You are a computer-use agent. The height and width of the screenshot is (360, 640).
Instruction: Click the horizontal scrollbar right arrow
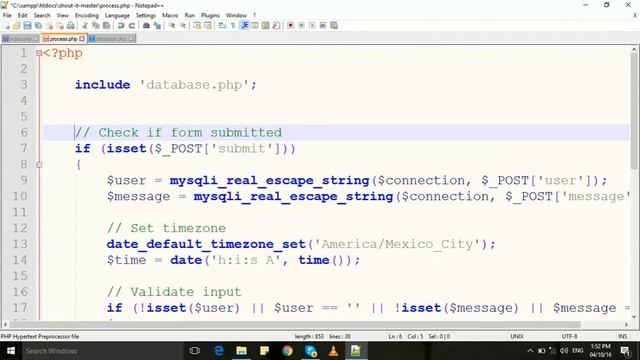click(x=626, y=324)
